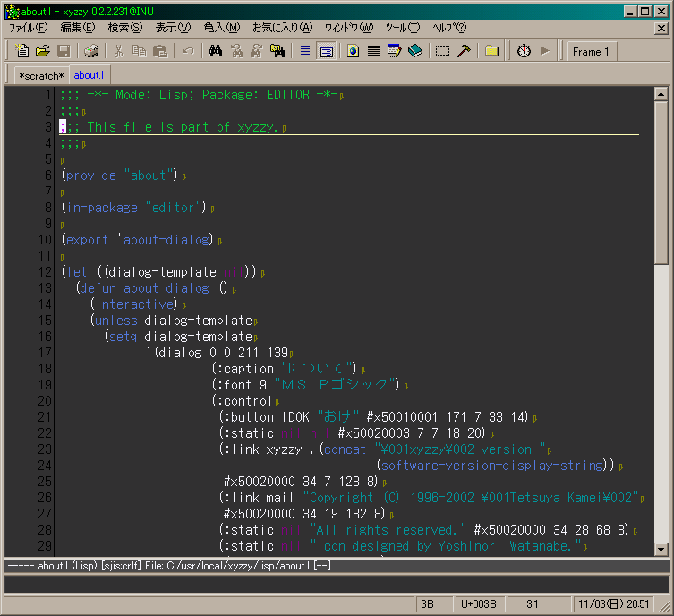
Task: Click "This file is part of xyzzy." comment
Action: pyautogui.click(x=183, y=127)
